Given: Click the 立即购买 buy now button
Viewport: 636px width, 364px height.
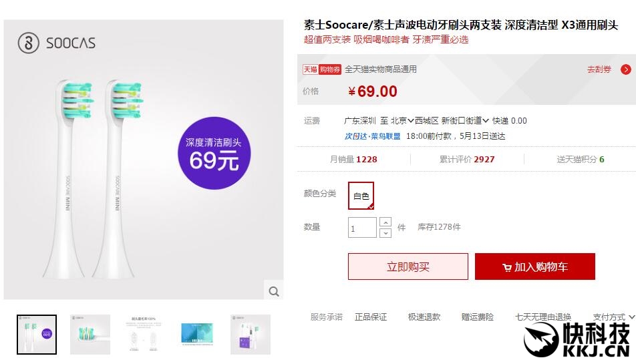Looking at the screenshot, I should (x=408, y=266).
